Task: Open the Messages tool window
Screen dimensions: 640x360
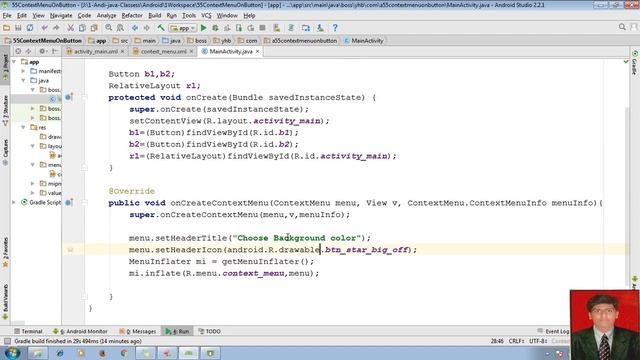Action: 138,331
